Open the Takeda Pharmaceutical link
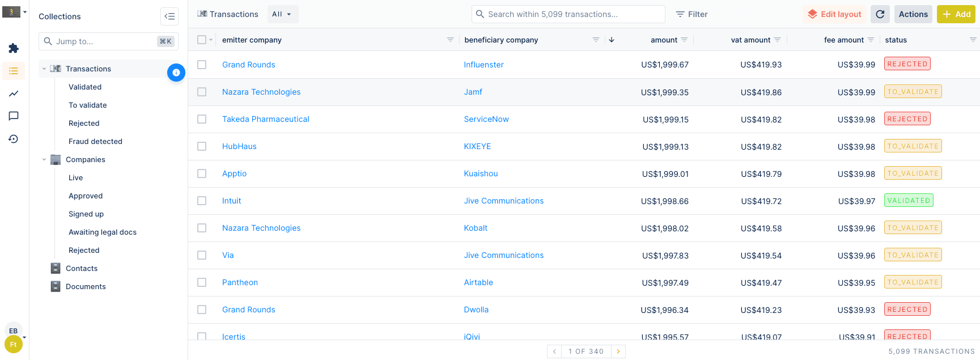Screen dimensions: 980x360 (x=266, y=119)
